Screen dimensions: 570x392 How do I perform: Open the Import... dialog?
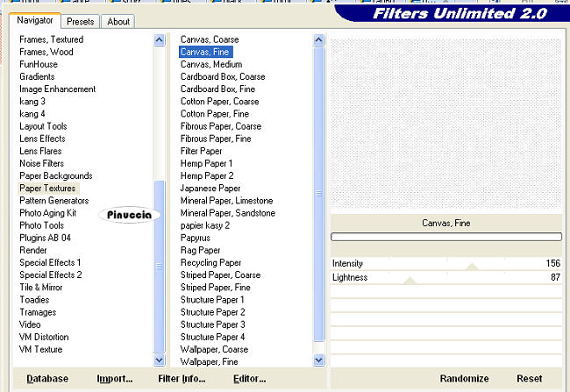coord(115,379)
